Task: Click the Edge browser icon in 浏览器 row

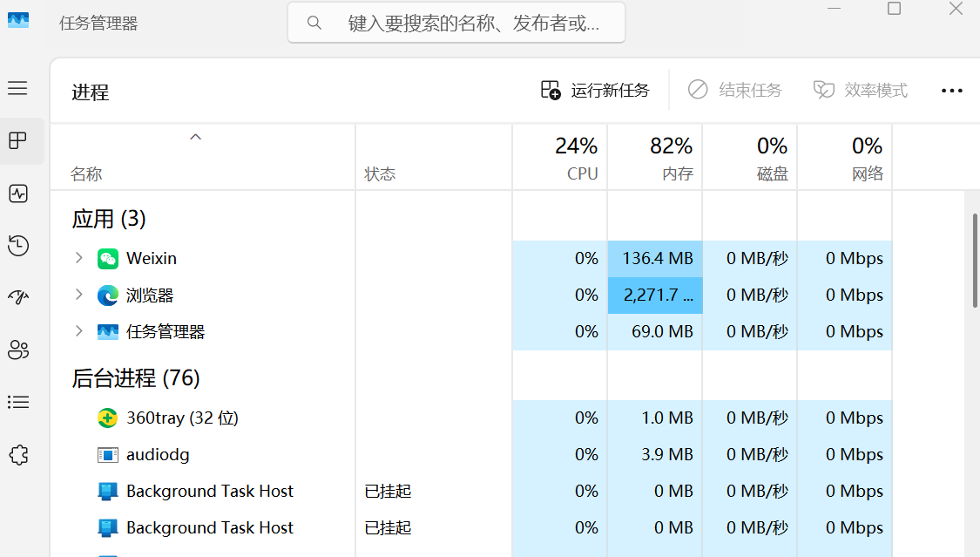Action: [107, 295]
